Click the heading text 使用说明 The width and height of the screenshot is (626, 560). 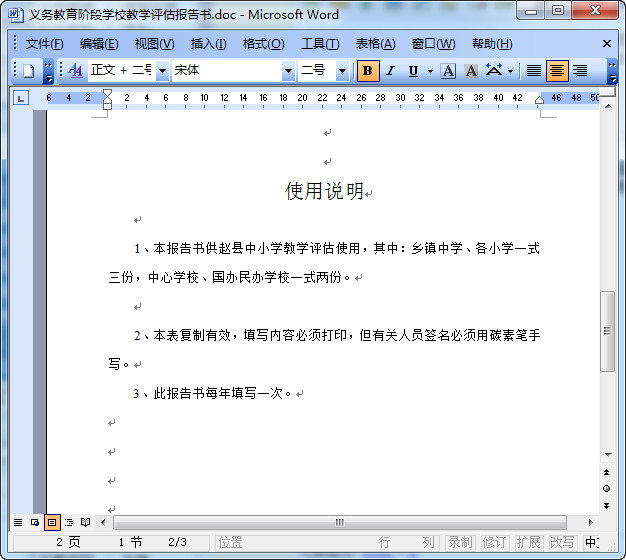click(325, 191)
